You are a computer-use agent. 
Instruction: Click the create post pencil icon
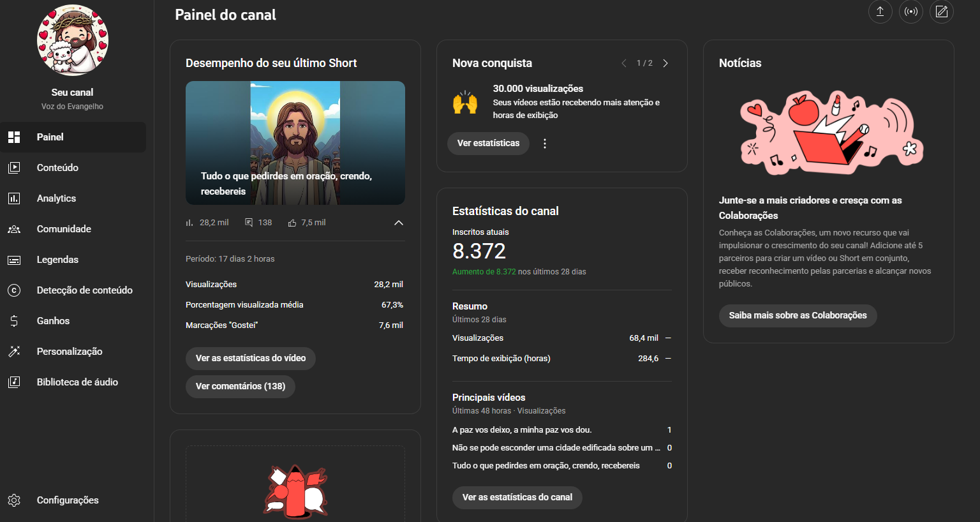pos(942,11)
